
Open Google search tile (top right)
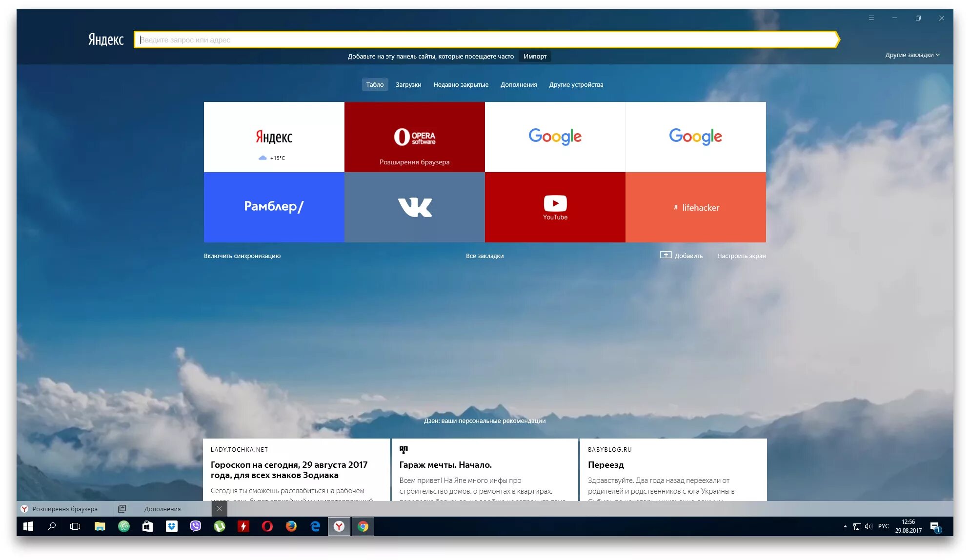[x=695, y=136]
